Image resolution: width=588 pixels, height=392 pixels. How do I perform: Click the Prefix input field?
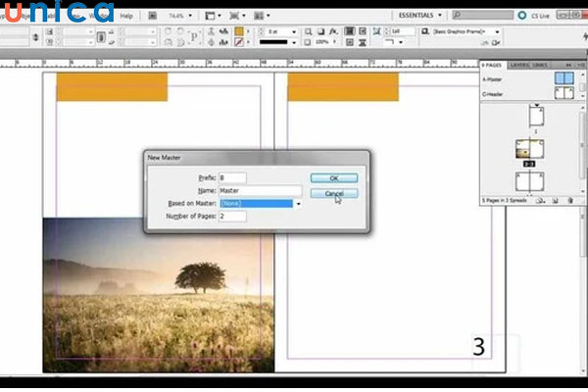pyautogui.click(x=232, y=177)
